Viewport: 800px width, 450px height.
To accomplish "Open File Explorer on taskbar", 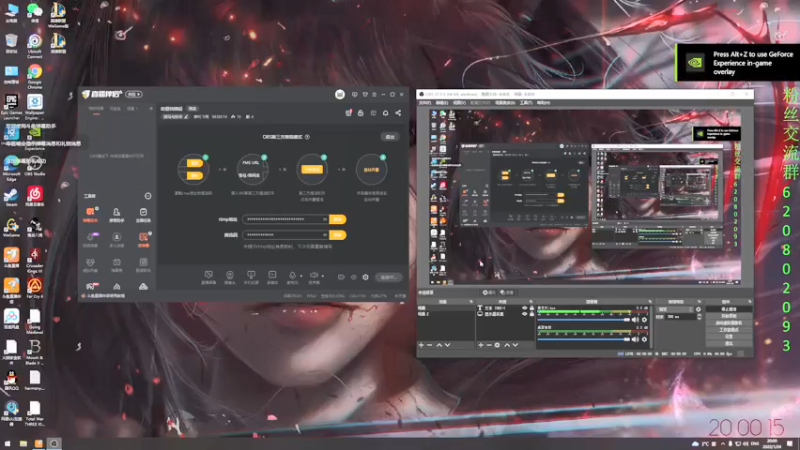I will point(23,444).
